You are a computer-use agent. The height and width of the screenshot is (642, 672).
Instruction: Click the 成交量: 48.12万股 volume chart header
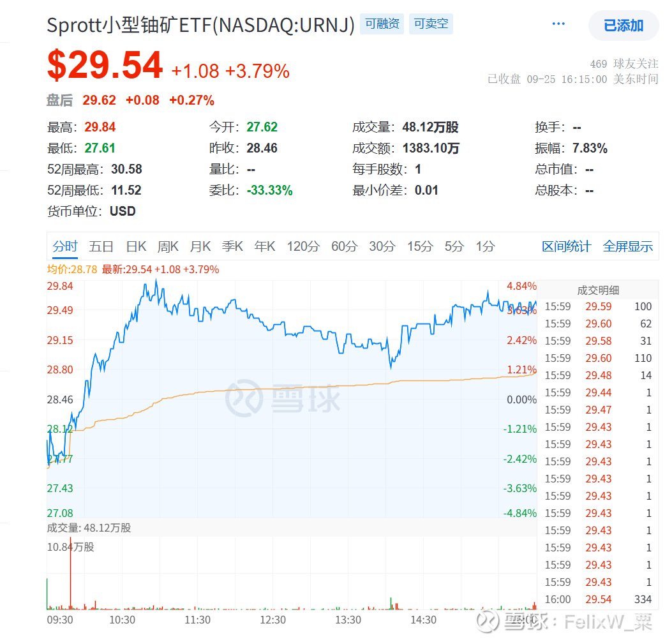point(89,528)
